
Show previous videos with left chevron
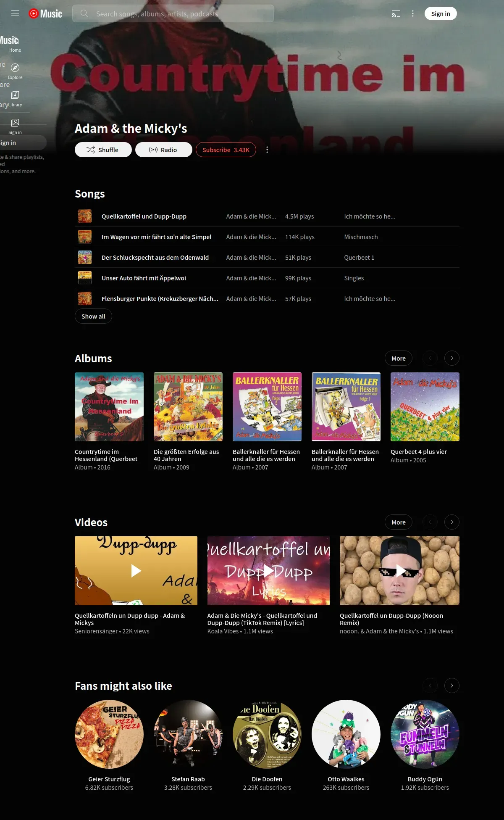430,522
